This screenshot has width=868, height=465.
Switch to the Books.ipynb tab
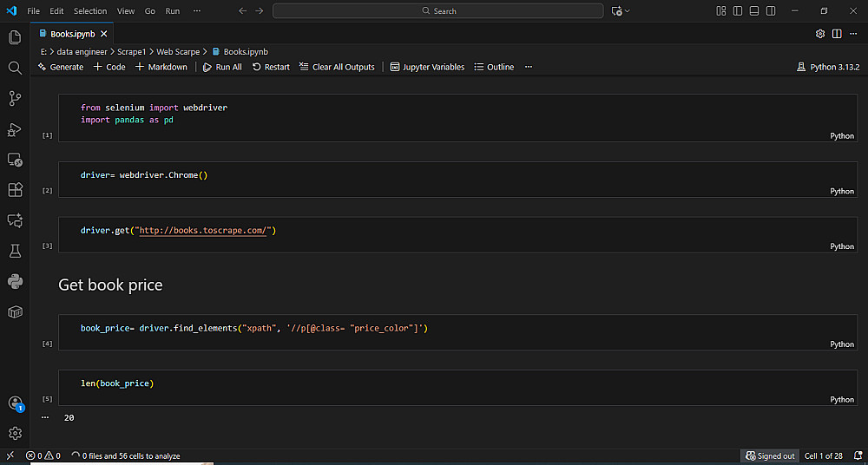tap(72, 34)
